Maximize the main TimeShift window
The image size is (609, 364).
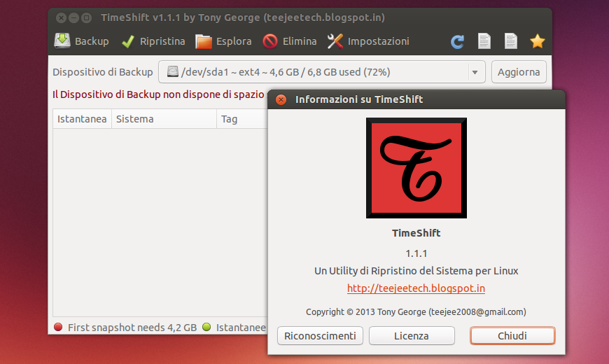86,17
